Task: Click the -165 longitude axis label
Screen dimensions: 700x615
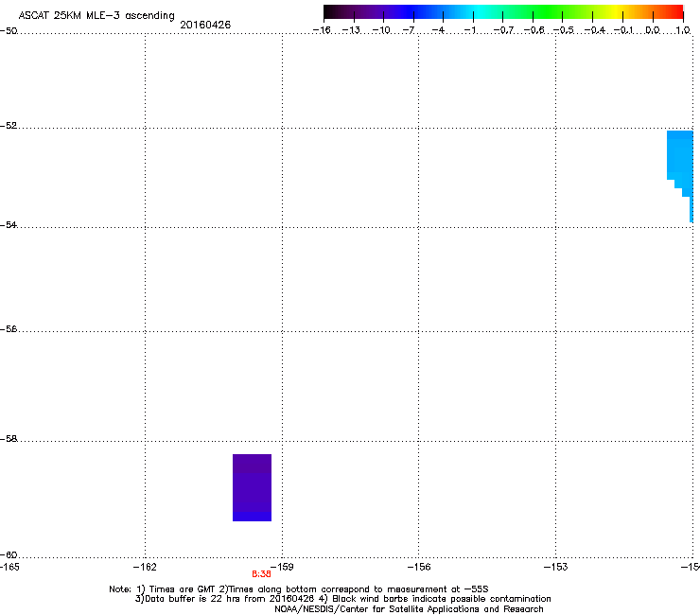Action: [9, 567]
